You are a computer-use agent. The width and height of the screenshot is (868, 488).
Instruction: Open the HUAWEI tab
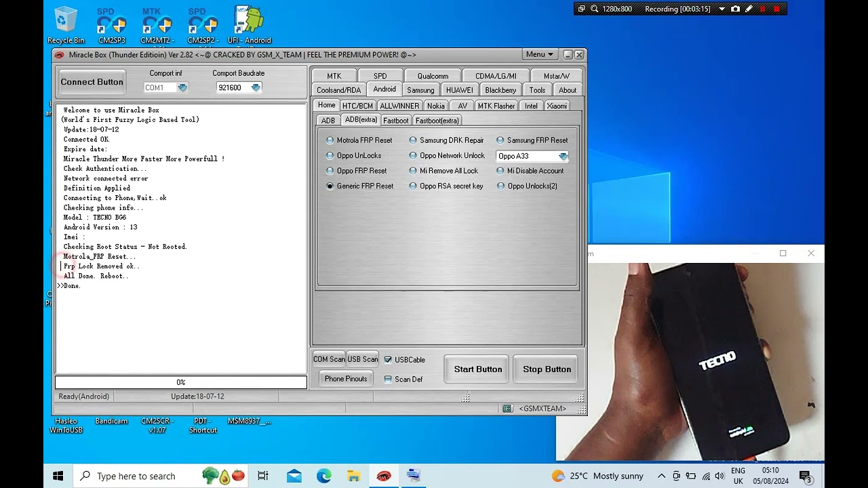pos(460,90)
